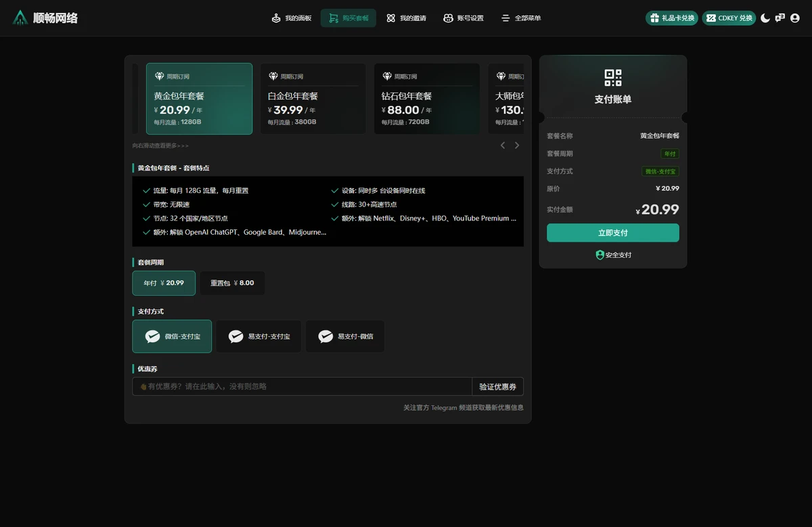Click the 我的面板 joystick icon
The image size is (812, 527).
coord(276,18)
